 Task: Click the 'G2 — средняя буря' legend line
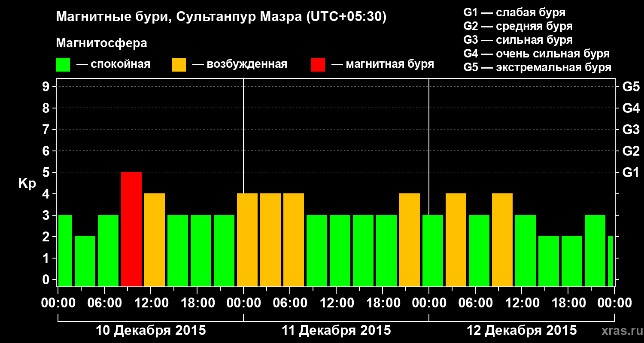click(518, 26)
